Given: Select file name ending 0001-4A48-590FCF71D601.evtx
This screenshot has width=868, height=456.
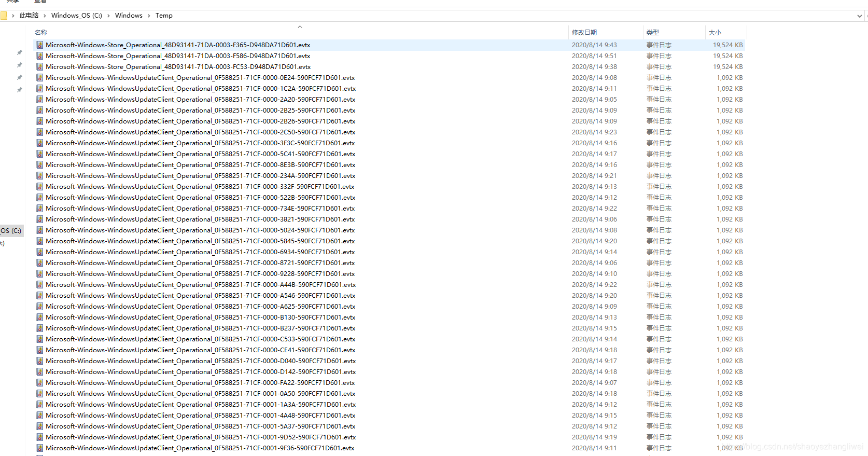Looking at the screenshot, I should click(x=201, y=416).
